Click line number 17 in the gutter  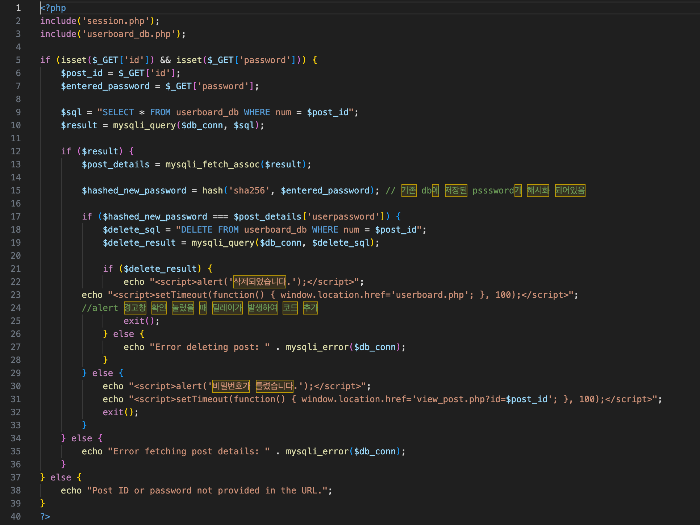pos(16,217)
